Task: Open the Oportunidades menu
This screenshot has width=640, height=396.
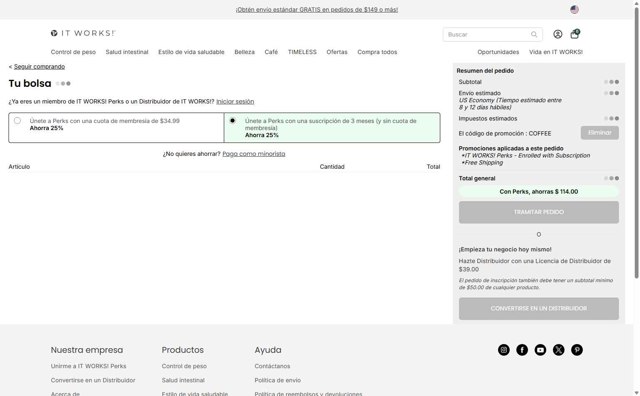Action: pos(498,52)
